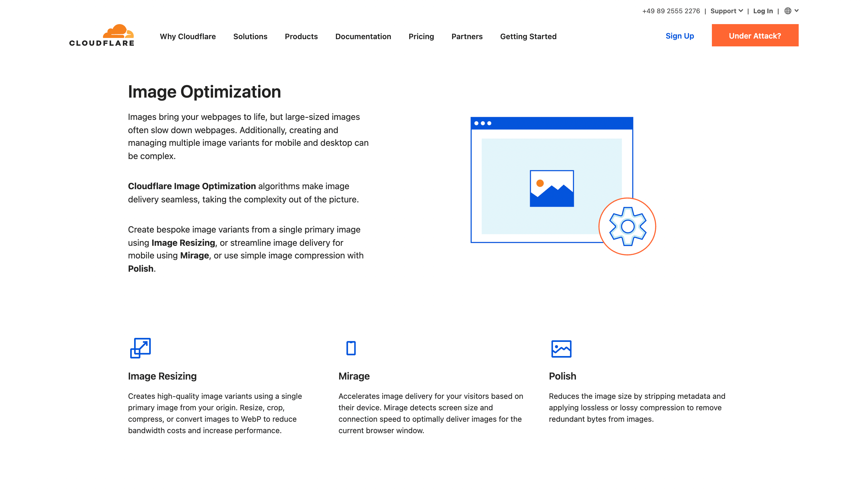Open the Products menu
Screen dimensions: 868x494
pos(301,36)
